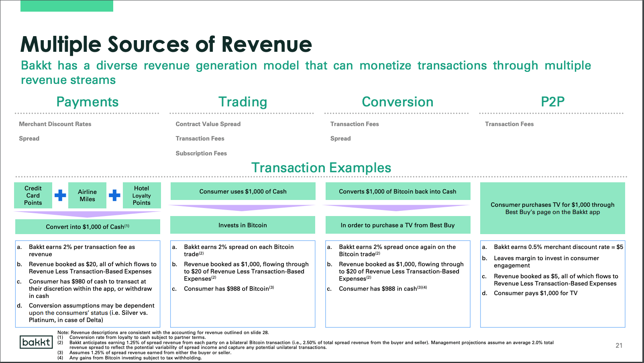Click the P2P column heading
Screen dimensions: 644x363
click(552, 102)
